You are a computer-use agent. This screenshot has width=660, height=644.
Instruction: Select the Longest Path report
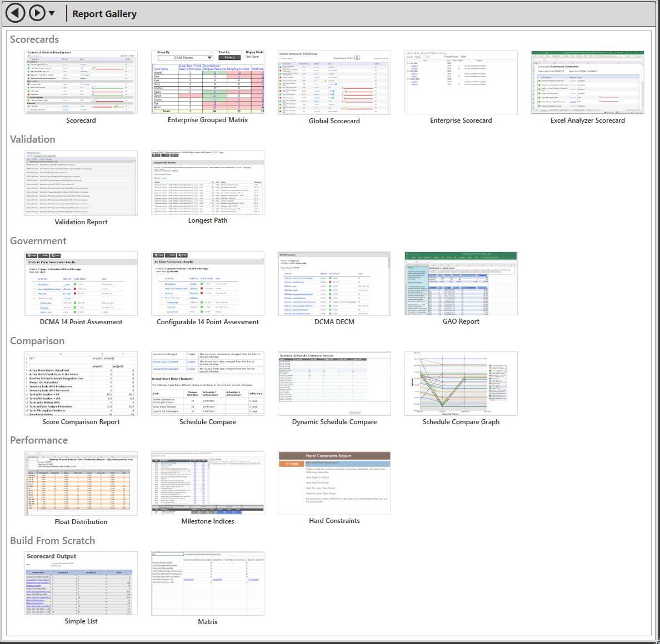(208, 183)
